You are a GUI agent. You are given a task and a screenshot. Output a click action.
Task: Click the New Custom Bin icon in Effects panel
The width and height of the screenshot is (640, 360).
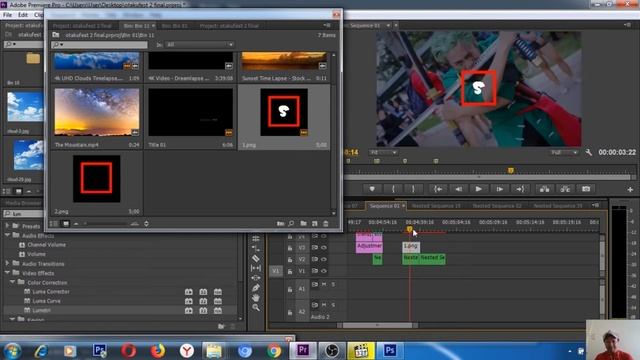coord(221,326)
